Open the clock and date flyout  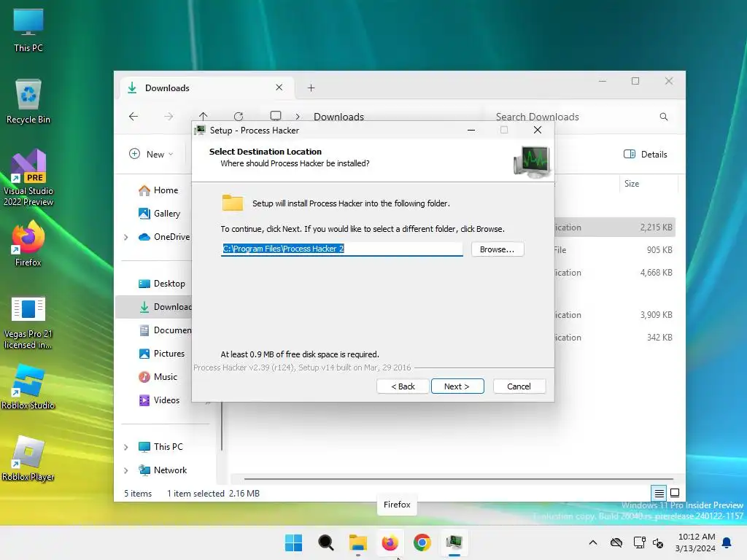click(x=695, y=542)
